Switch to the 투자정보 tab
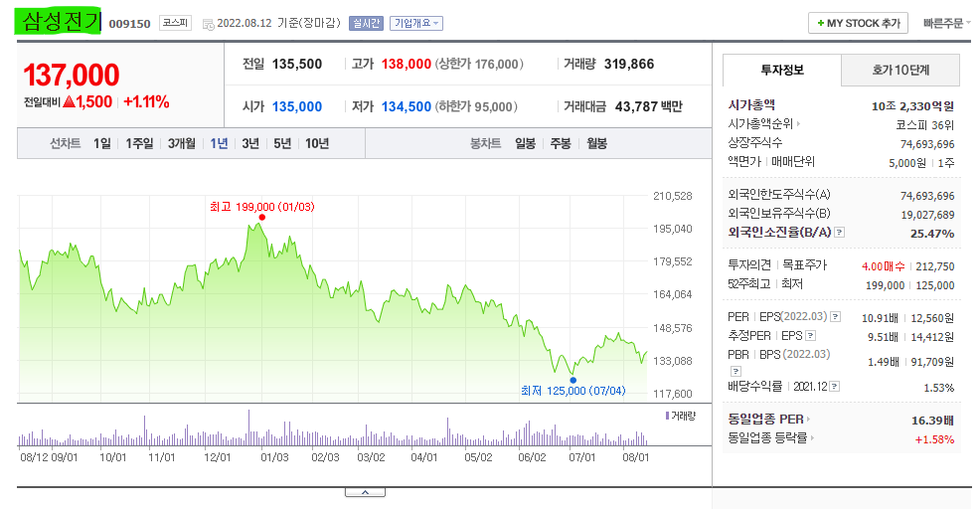Screen dimensions: 980x509 782,70
